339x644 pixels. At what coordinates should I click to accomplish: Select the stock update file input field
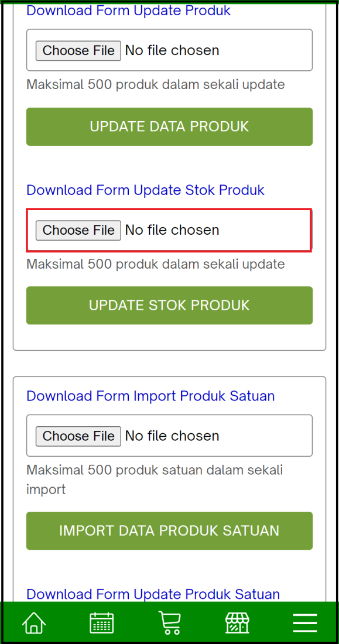click(169, 230)
